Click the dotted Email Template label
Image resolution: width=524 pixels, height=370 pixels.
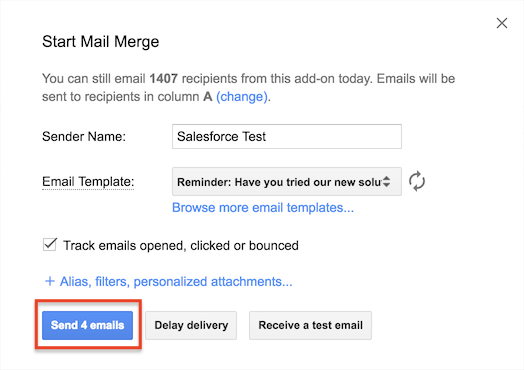(x=88, y=182)
